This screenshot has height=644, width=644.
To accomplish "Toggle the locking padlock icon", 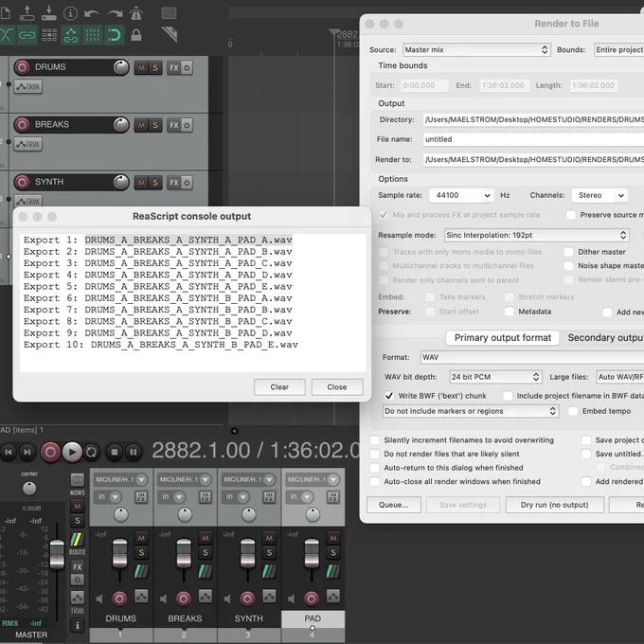I will coord(136,35).
